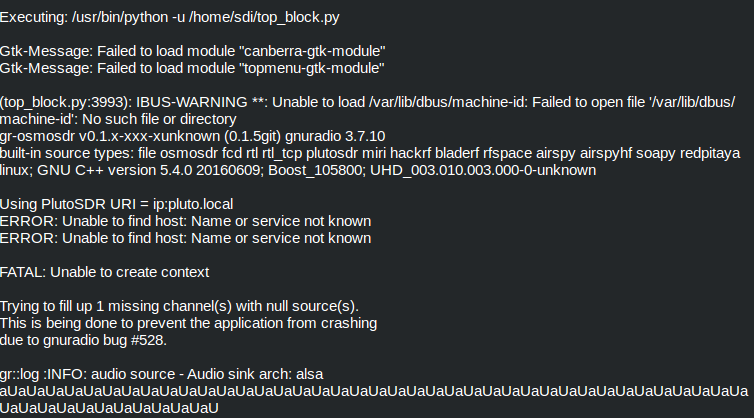Click the "FATAL: Unable to create context" line
The height and width of the screenshot is (418, 754).
tap(120, 271)
